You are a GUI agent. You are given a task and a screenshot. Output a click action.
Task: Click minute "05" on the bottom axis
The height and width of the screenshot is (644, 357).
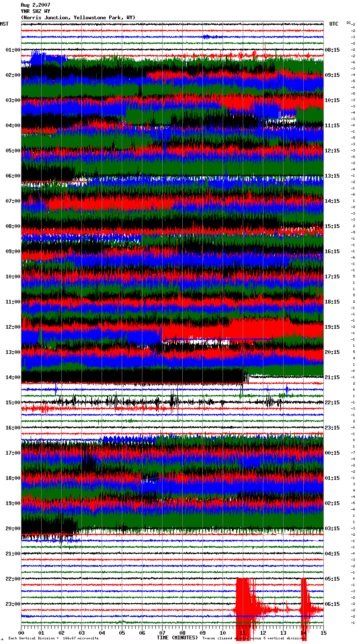tap(122, 633)
